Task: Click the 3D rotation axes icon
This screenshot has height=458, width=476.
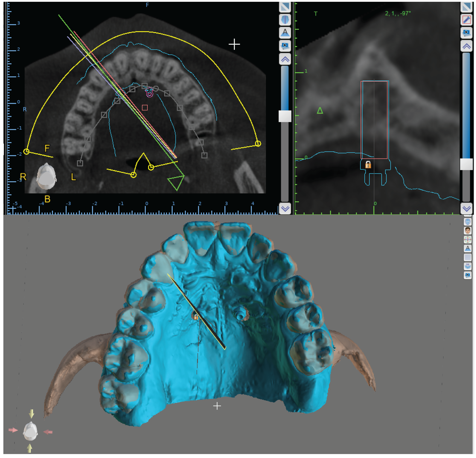Action: pos(468,239)
